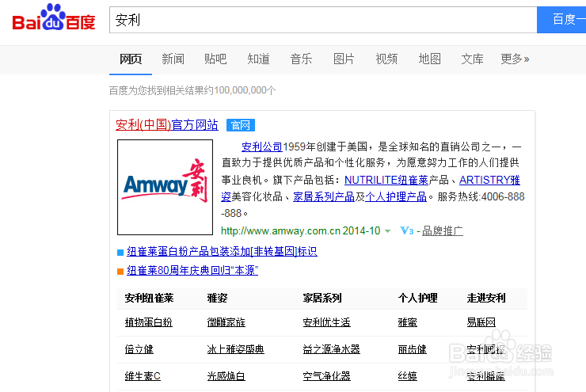Open the 安利公司 link in description
The height and width of the screenshot is (392, 586).
(261, 147)
